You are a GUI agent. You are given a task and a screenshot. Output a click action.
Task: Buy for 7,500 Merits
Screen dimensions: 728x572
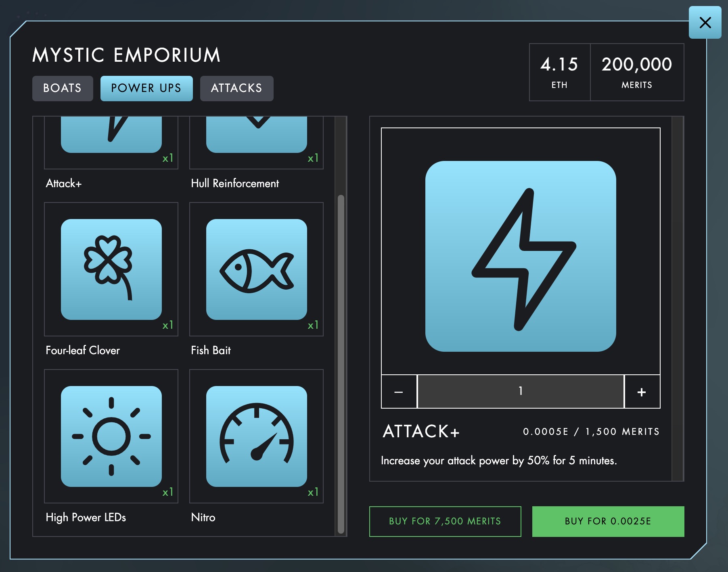pos(445,521)
